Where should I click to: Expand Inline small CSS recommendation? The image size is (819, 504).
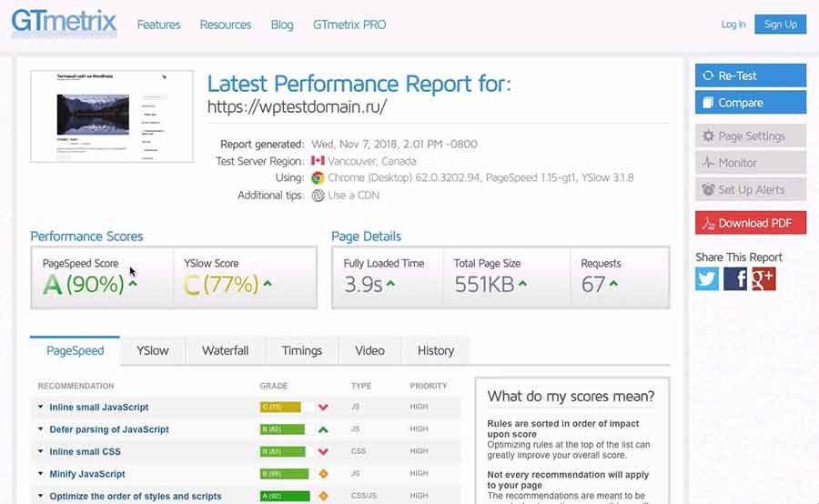[40, 451]
